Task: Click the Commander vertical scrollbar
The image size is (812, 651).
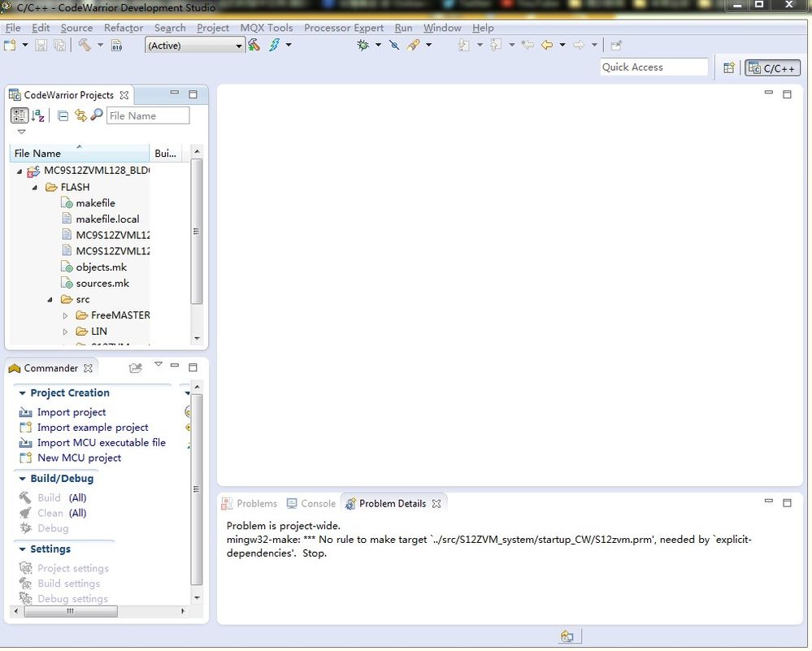Action: click(197, 489)
